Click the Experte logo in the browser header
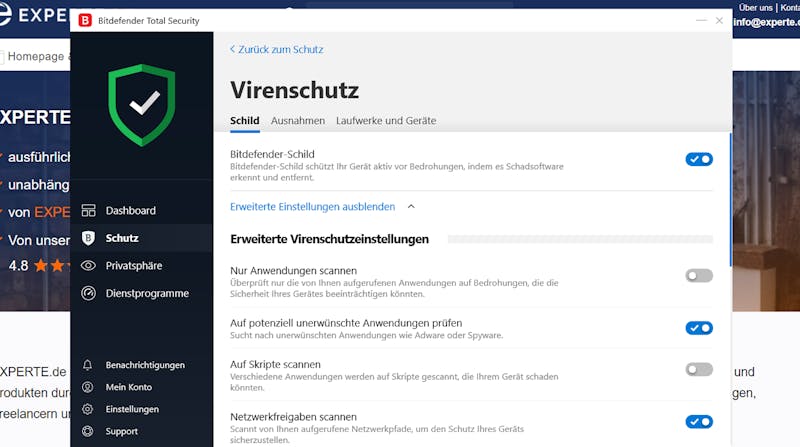This screenshot has height=447, width=800. [34, 14]
